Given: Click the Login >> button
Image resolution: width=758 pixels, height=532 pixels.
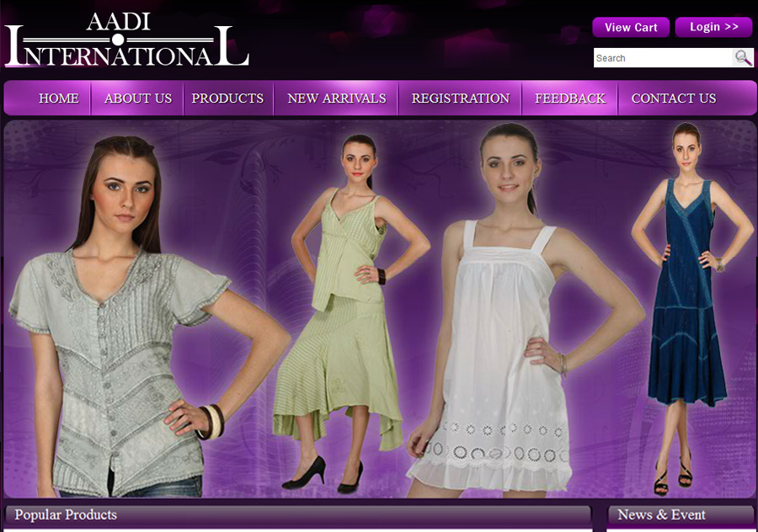Looking at the screenshot, I should pos(713,27).
